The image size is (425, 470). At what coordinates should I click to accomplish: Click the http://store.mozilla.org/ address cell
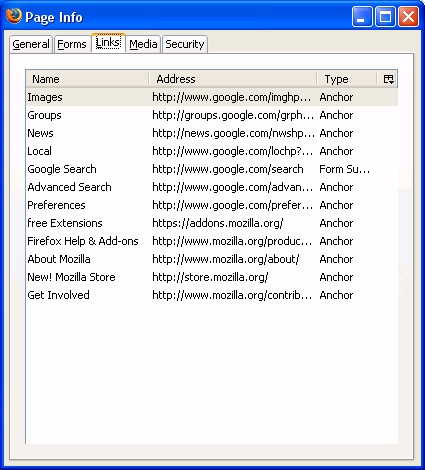(210, 277)
